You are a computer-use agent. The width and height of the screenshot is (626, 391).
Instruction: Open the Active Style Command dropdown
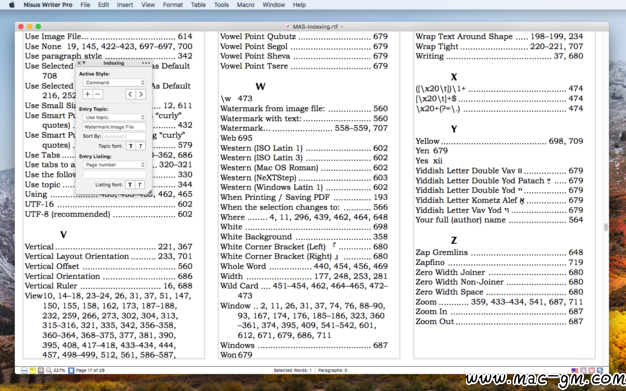pyautogui.click(x=114, y=82)
